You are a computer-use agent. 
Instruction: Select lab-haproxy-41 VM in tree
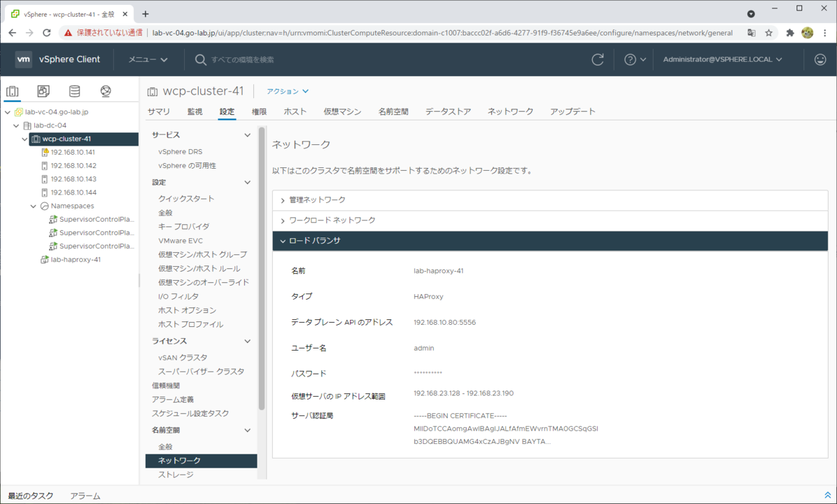point(75,259)
